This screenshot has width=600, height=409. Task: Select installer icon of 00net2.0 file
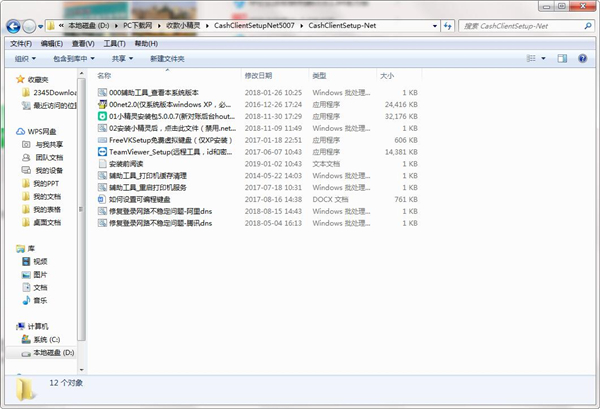click(x=102, y=104)
